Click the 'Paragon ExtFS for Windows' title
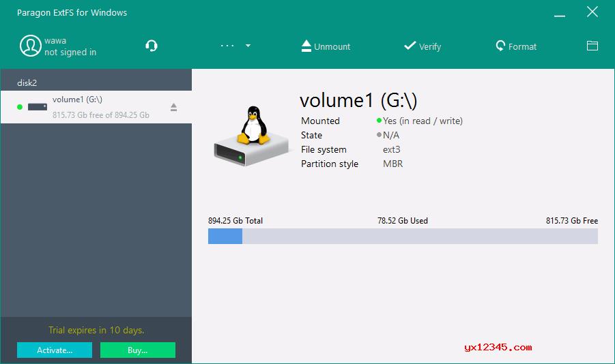The width and height of the screenshot is (615, 364). tap(72, 12)
